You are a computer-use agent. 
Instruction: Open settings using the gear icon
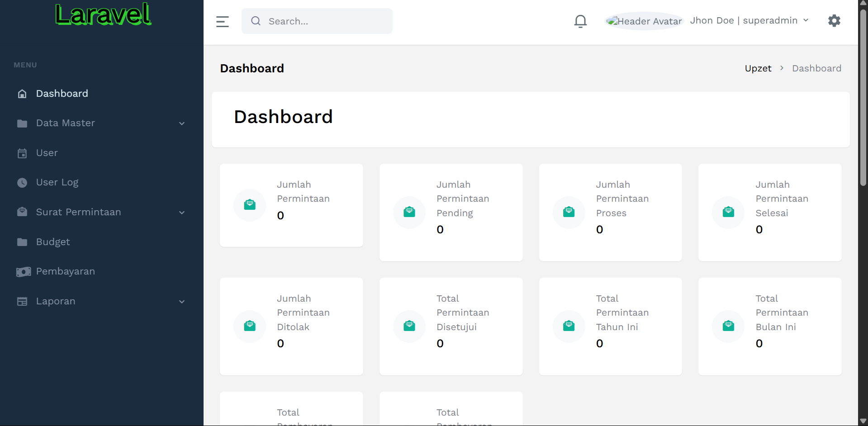click(834, 21)
